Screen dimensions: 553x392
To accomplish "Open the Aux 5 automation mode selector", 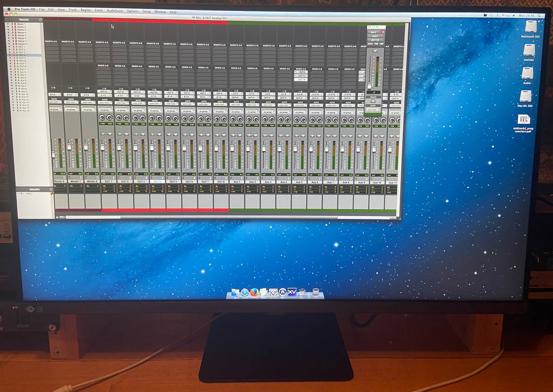I will (x=300, y=105).
